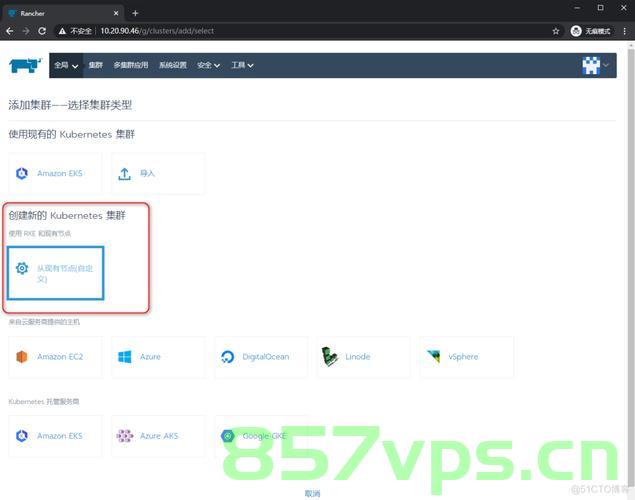Reload the page with the refresh icon
635x500 pixels.
pos(42,31)
